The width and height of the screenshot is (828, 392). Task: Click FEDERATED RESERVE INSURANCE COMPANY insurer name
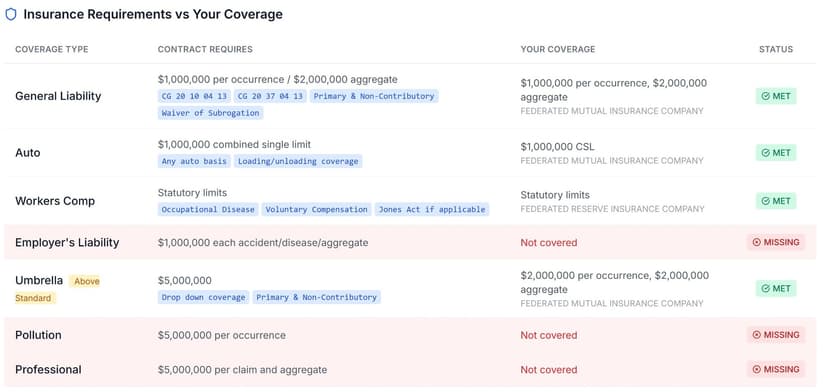tap(613, 209)
